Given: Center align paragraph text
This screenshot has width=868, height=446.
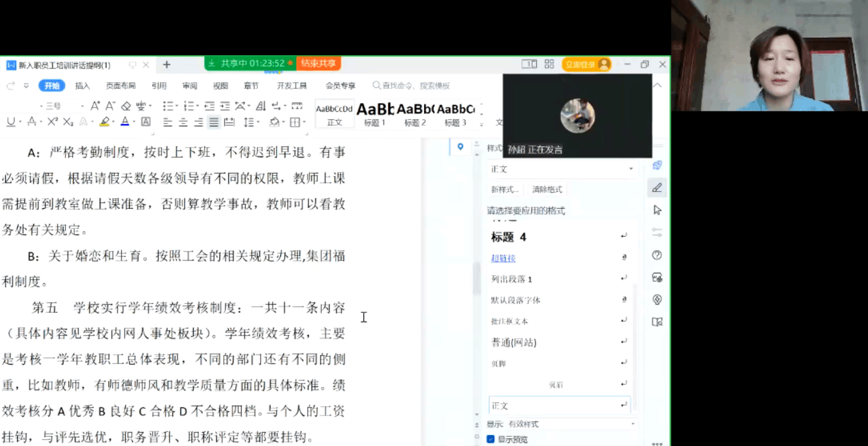Looking at the screenshot, I should click(x=183, y=122).
